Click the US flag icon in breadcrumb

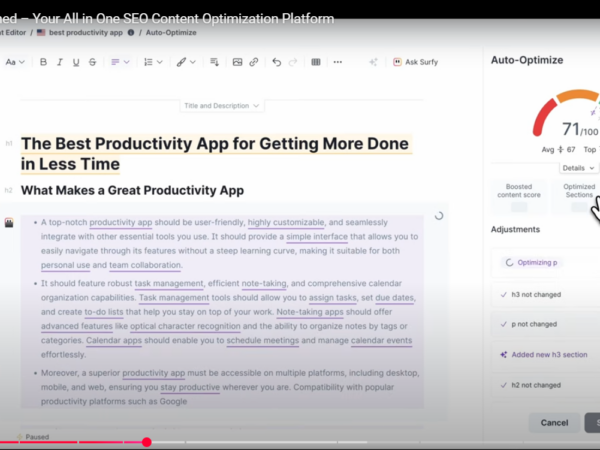[x=41, y=33]
